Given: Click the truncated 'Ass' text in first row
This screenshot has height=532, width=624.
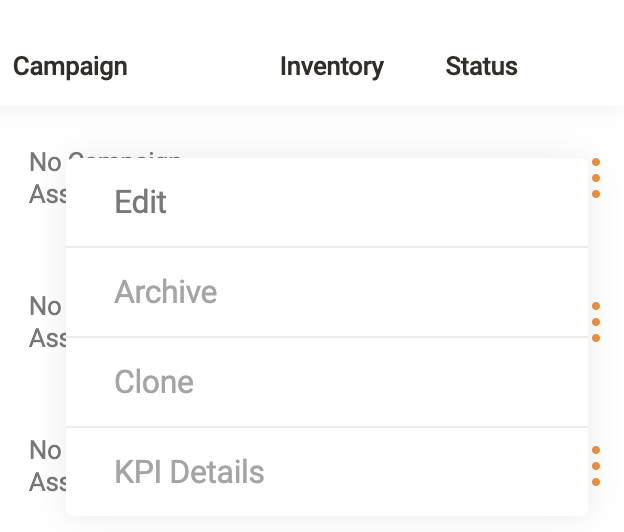Looking at the screenshot, I should click(x=47, y=194).
